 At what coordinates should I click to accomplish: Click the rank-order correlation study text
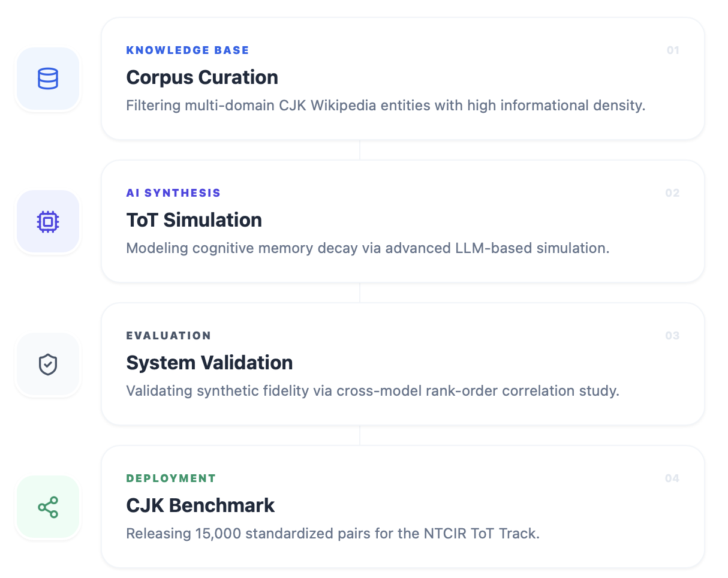click(x=372, y=391)
